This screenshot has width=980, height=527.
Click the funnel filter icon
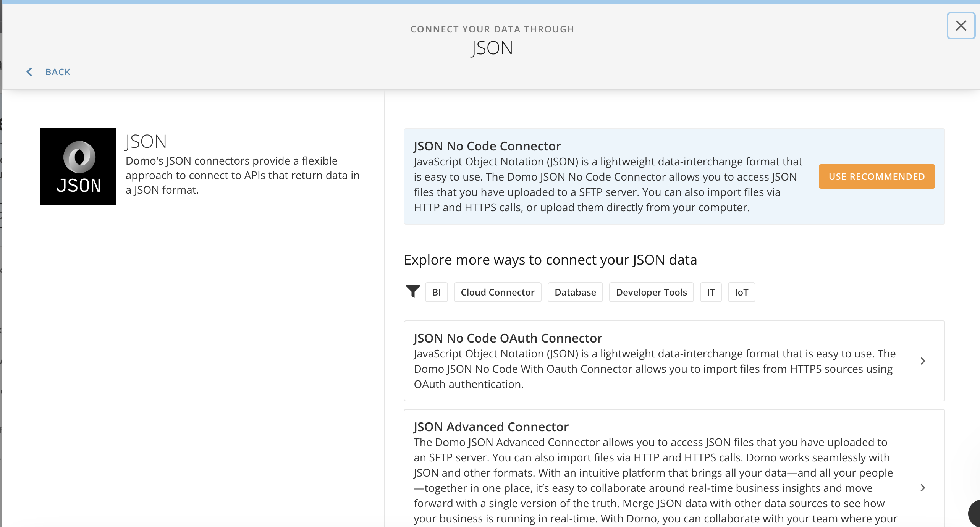(x=412, y=292)
